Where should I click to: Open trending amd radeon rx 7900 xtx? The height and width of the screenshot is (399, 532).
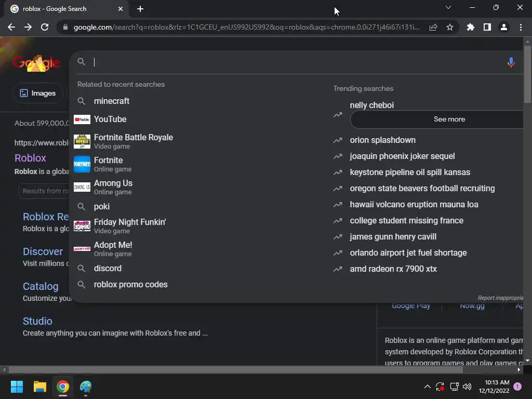click(393, 269)
